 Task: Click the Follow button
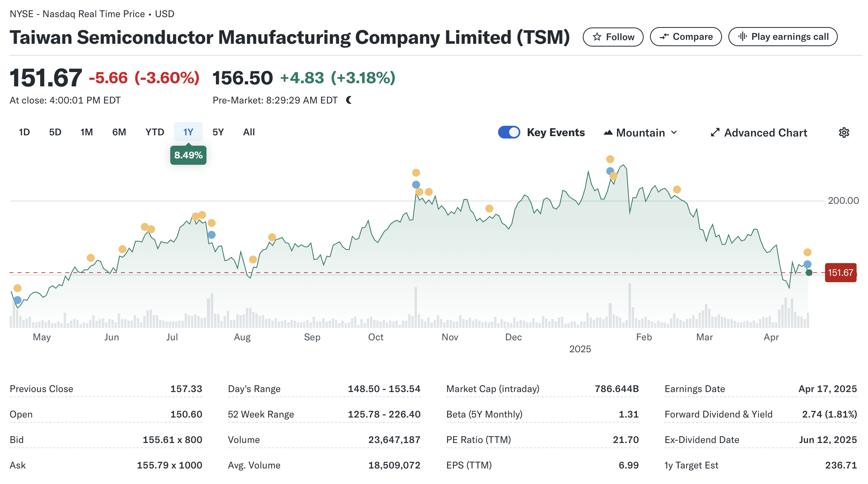click(x=613, y=37)
